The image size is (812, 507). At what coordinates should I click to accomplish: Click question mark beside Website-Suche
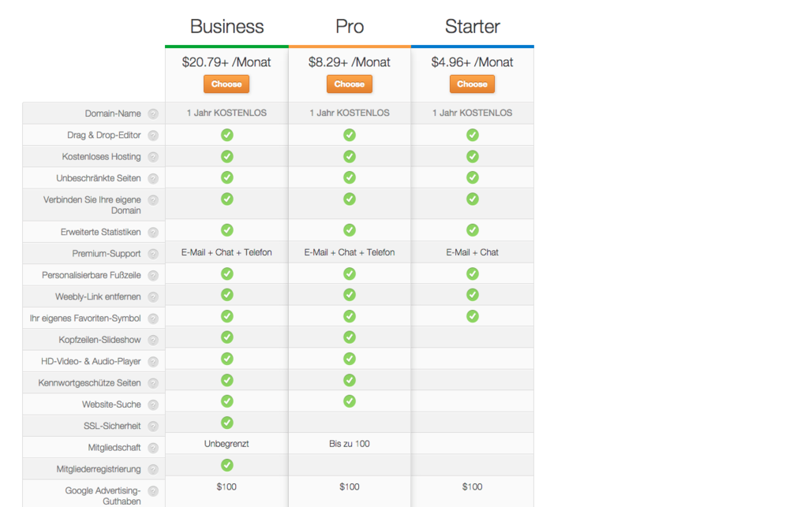pyautogui.click(x=153, y=404)
